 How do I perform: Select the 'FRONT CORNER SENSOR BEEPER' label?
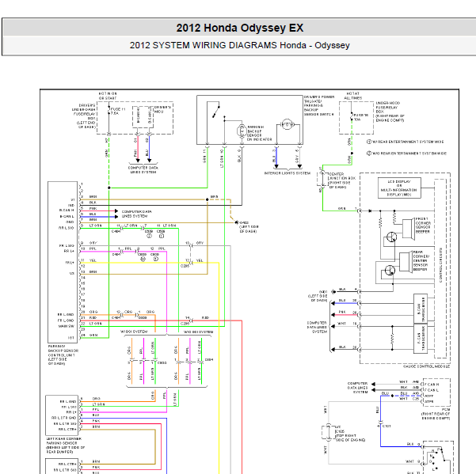pyautogui.click(x=423, y=225)
